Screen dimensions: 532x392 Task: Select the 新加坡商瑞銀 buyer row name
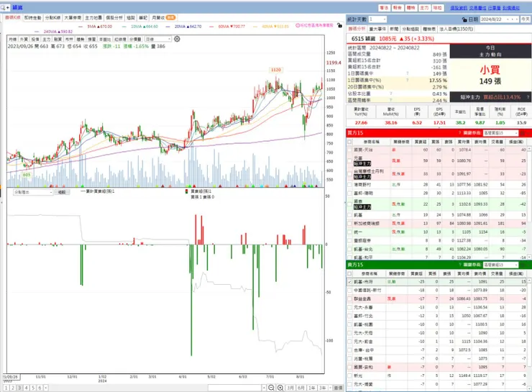tap(367, 223)
